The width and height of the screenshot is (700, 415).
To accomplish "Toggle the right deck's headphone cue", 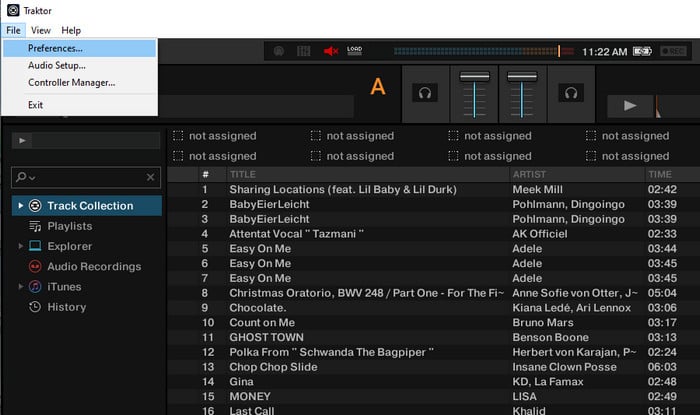I will [571, 93].
